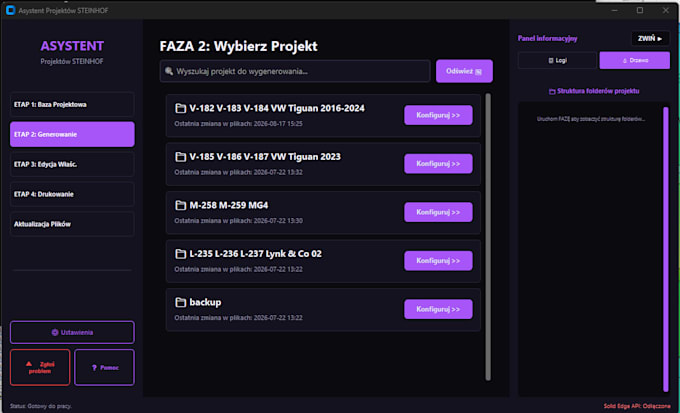The image size is (680, 413).
Task: Click the folder icon beside M-258 M-259 MG4
Action: [x=180, y=206]
